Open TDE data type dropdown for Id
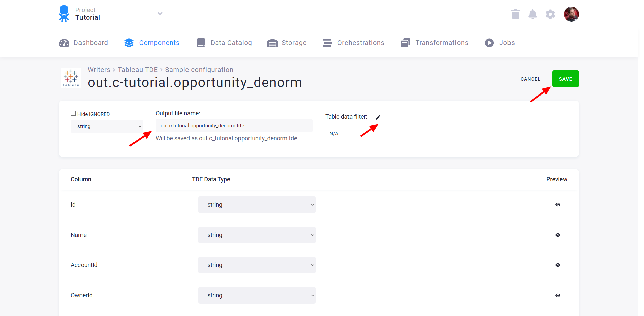The height and width of the screenshot is (316, 644). (x=257, y=205)
